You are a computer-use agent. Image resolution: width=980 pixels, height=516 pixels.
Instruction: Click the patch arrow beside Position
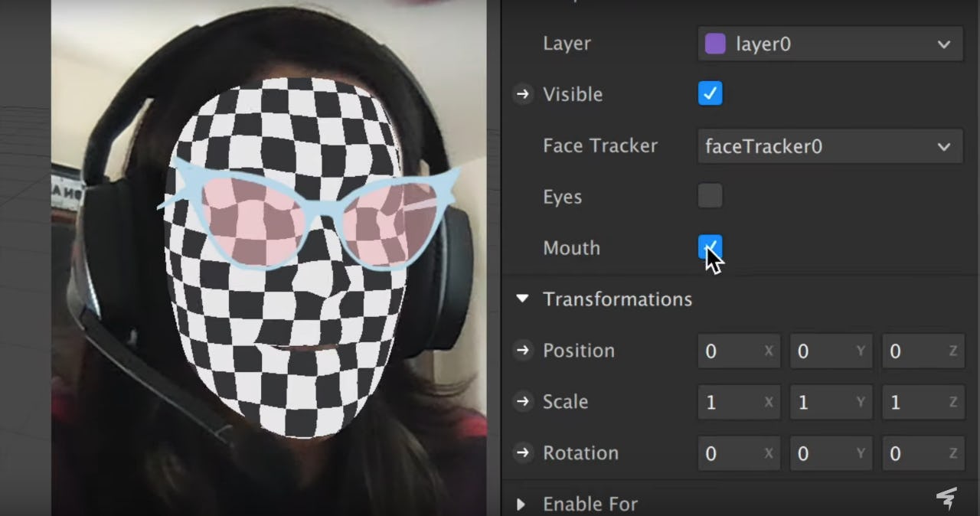(x=523, y=351)
